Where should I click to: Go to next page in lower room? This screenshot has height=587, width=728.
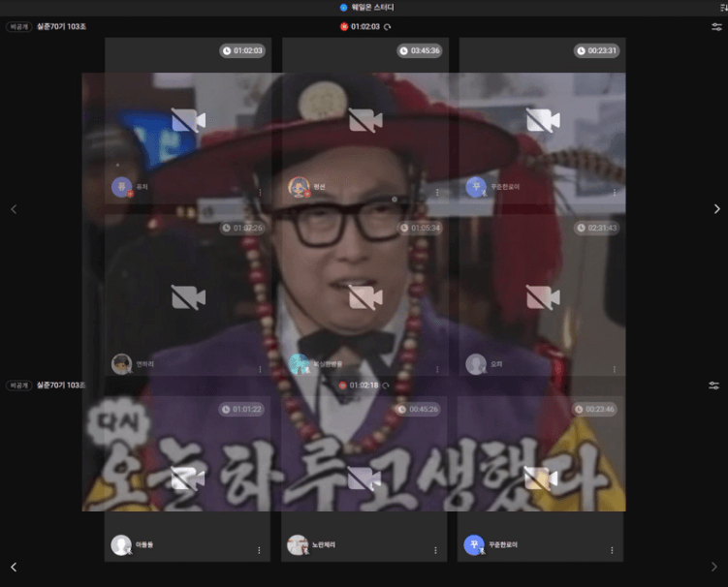(714, 567)
